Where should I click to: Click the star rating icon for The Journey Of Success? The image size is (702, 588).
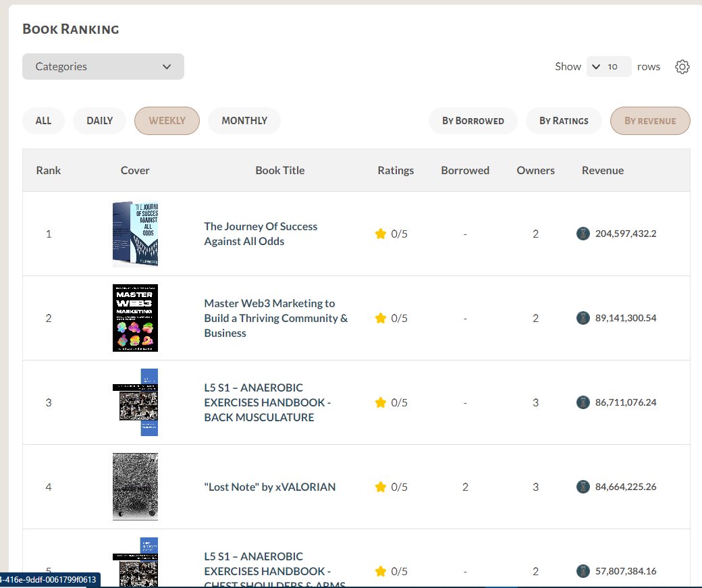pyautogui.click(x=381, y=234)
